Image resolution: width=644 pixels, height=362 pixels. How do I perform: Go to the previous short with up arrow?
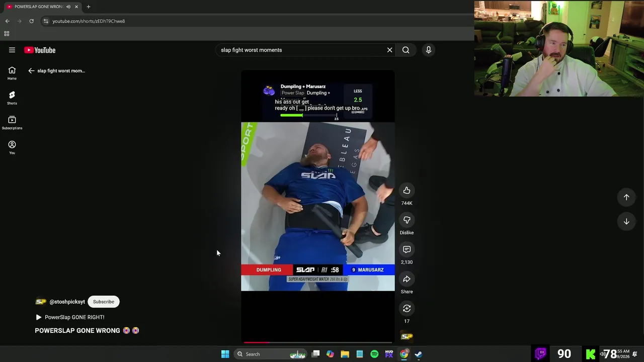(x=626, y=197)
